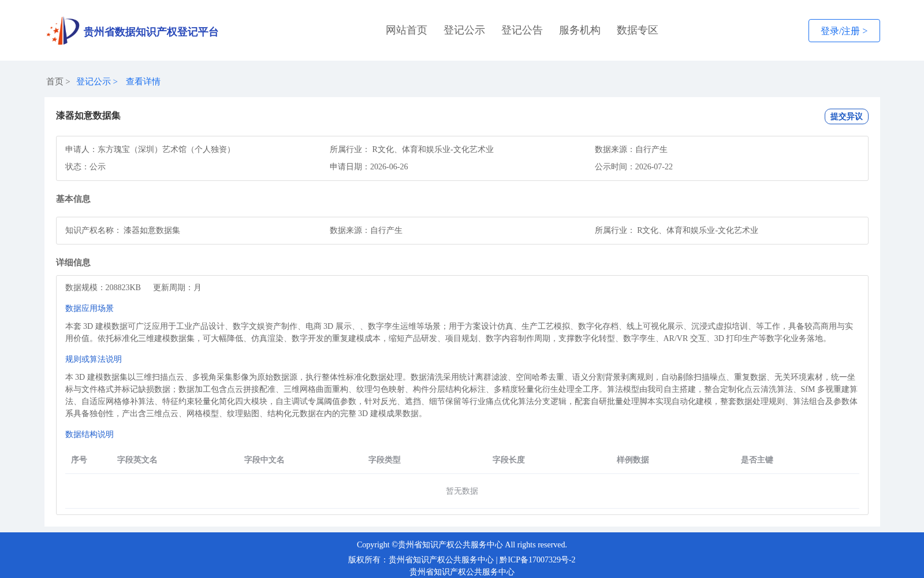
Task: Click 登记公示 in the breadcrumb
Action: [x=94, y=81]
